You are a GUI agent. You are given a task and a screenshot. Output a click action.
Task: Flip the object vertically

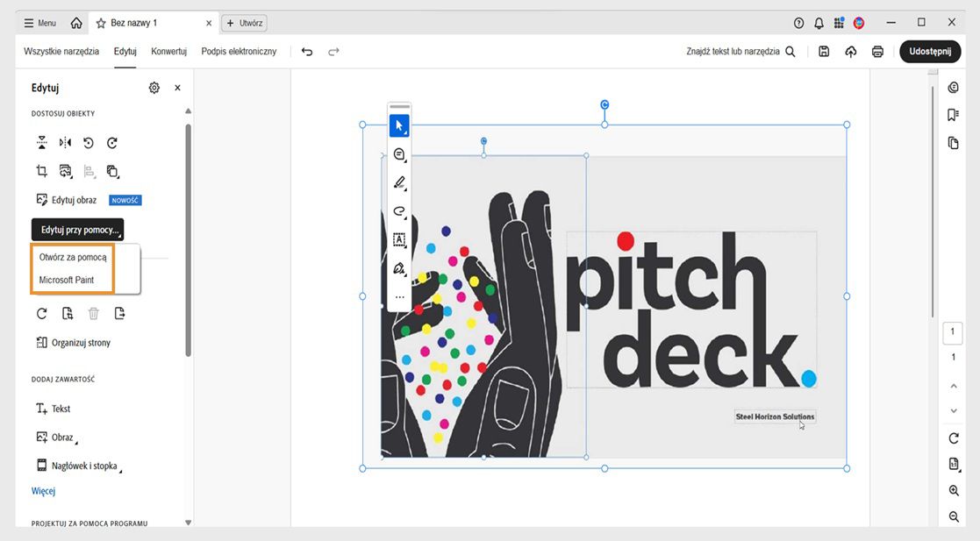click(x=42, y=143)
